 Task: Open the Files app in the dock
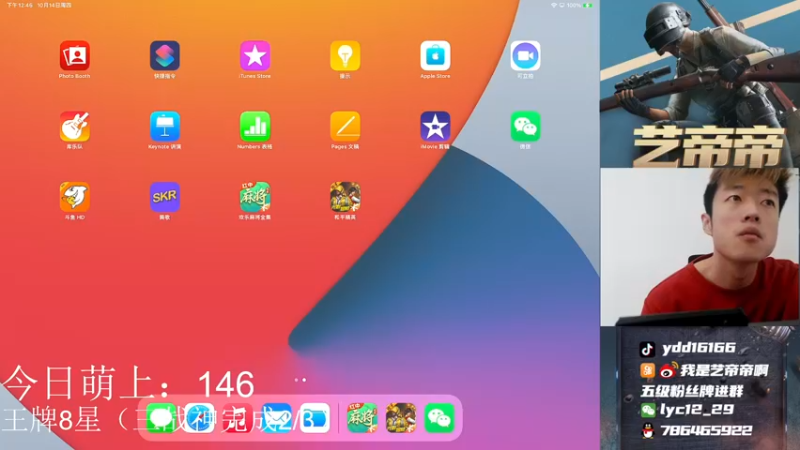(x=315, y=418)
